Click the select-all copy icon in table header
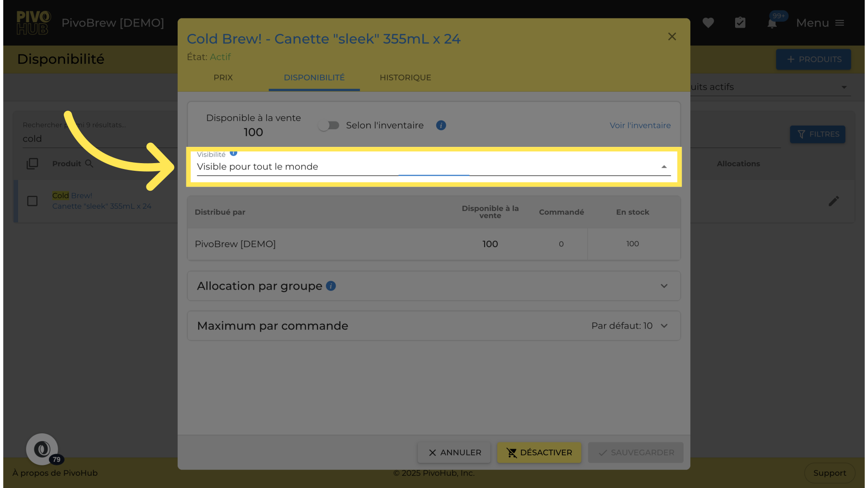 (32, 164)
